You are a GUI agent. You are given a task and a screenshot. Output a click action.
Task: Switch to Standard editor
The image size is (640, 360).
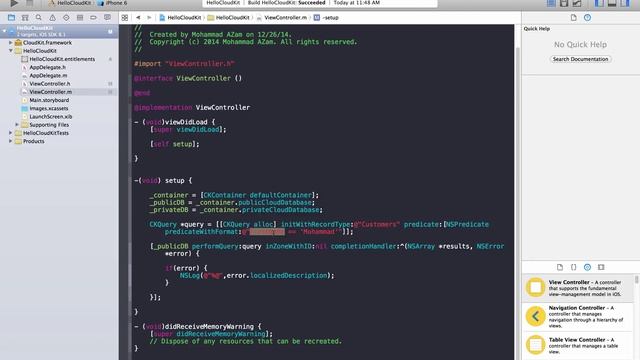[551, 3]
